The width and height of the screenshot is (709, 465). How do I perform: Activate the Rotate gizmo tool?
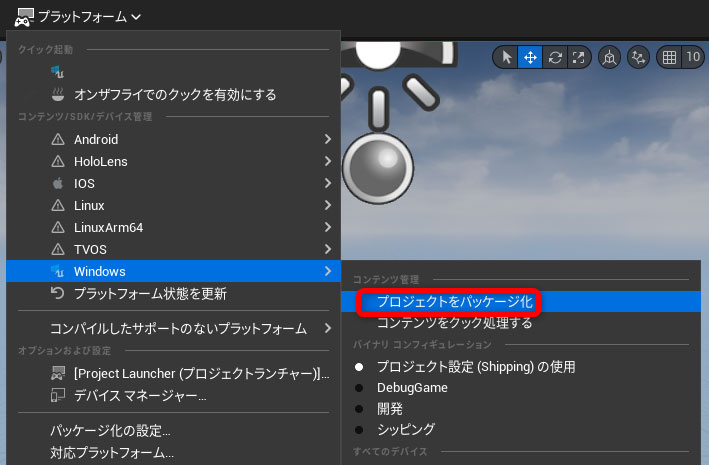point(555,57)
